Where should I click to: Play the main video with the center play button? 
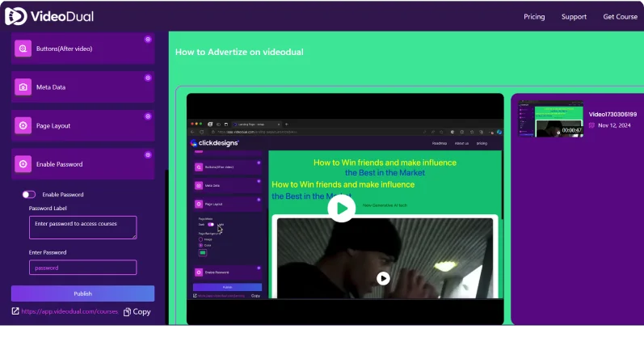pyautogui.click(x=342, y=209)
